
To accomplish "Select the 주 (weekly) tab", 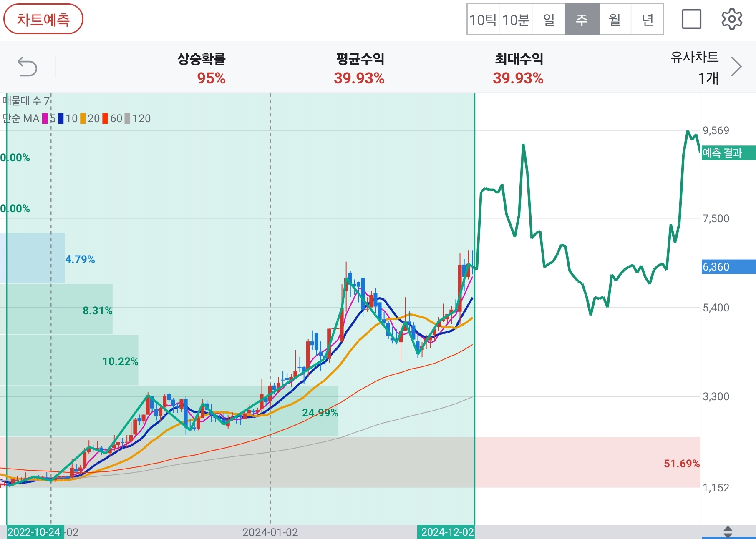I will [582, 20].
